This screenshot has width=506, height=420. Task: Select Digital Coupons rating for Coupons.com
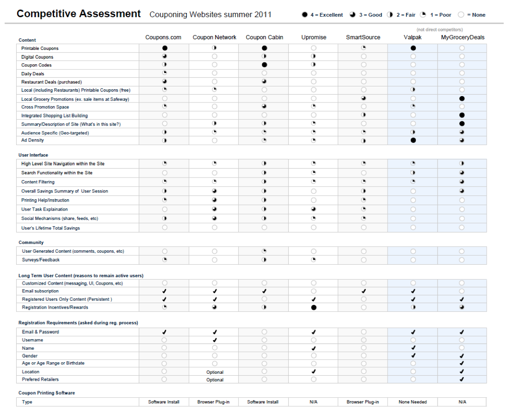pyautogui.click(x=165, y=56)
